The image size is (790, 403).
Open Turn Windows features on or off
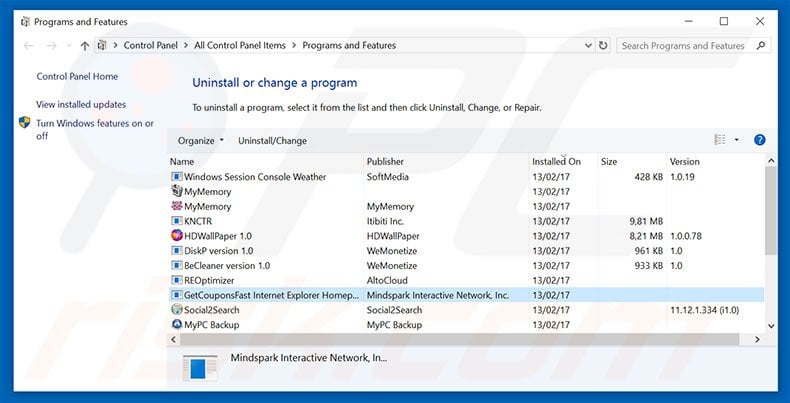(x=95, y=129)
